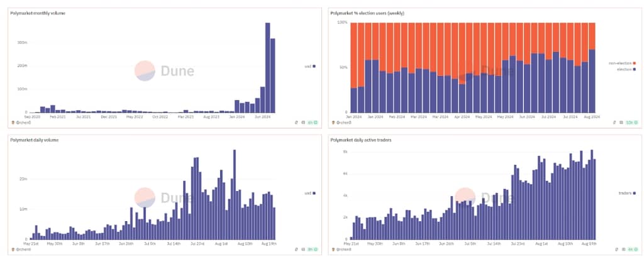644x257 pixels.
Task: Copy link icon in daily active traders panel
Action: click(x=616, y=249)
